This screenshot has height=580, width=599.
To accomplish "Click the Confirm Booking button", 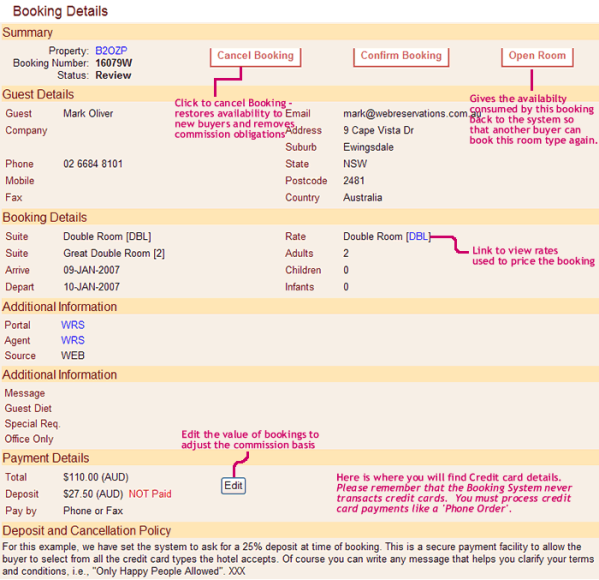I will click(401, 57).
